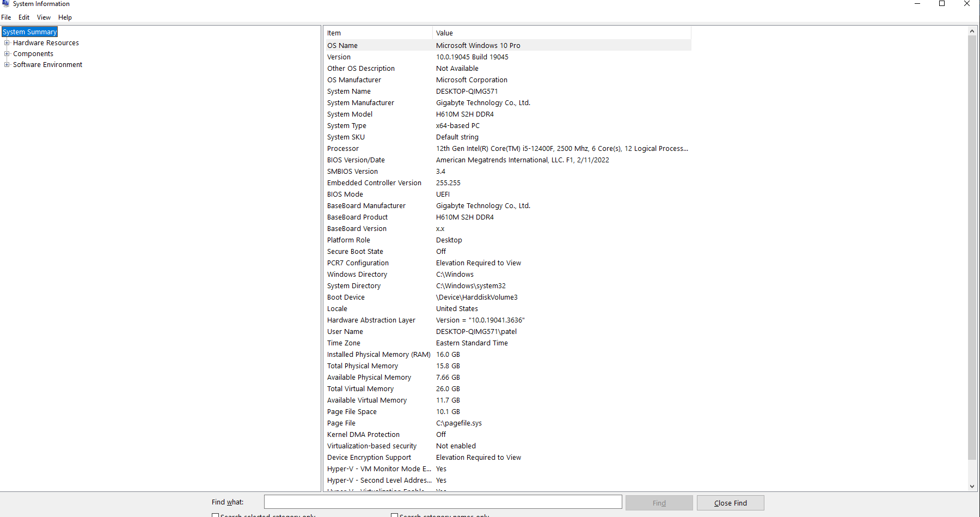This screenshot has height=517, width=980.
Task: Expand the Hardware Resources node
Action: [7, 42]
